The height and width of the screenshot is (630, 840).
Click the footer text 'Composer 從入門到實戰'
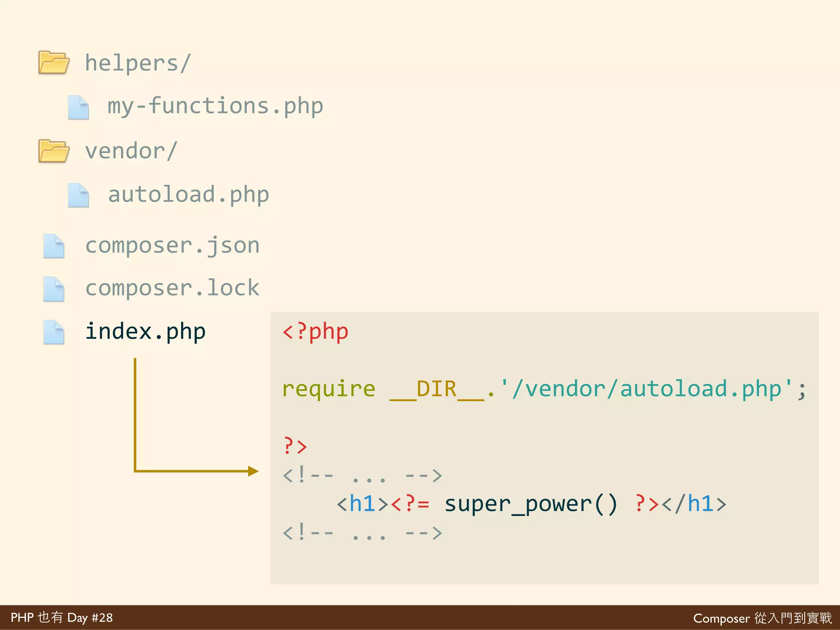click(x=763, y=618)
